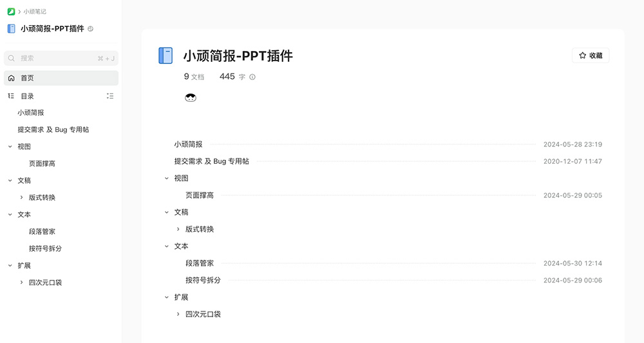The width and height of the screenshot is (644, 343).
Task: Click the blue book icon in sidebar header
Action: pos(12,28)
